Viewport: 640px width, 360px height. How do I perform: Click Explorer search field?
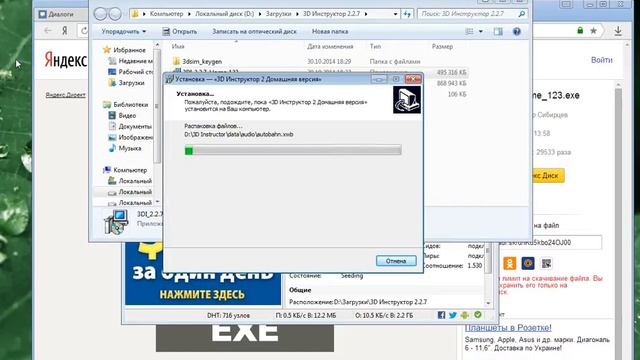467,14
